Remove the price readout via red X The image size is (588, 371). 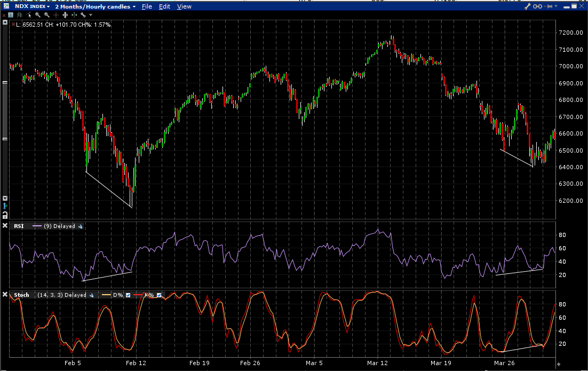point(13,25)
